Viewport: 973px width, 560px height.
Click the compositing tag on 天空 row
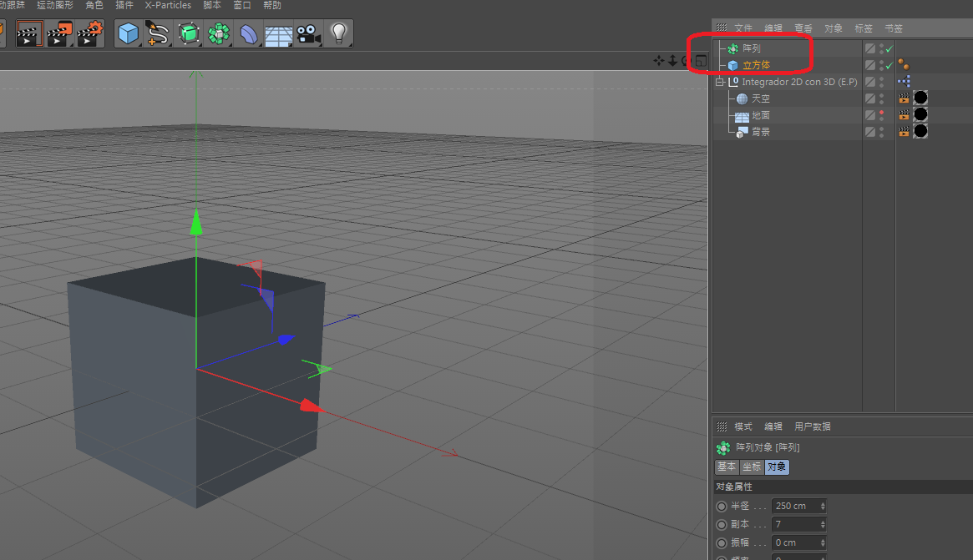(x=905, y=98)
